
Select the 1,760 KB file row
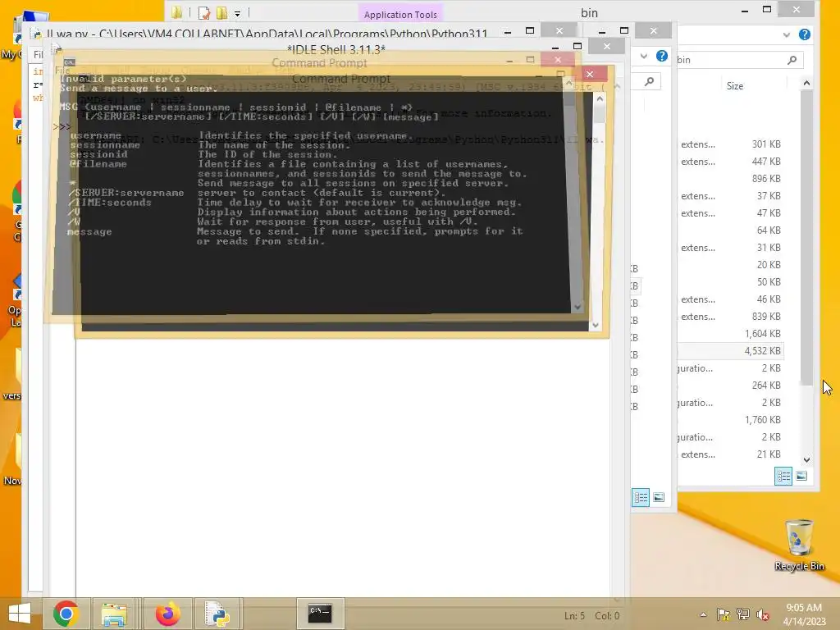(x=731, y=419)
